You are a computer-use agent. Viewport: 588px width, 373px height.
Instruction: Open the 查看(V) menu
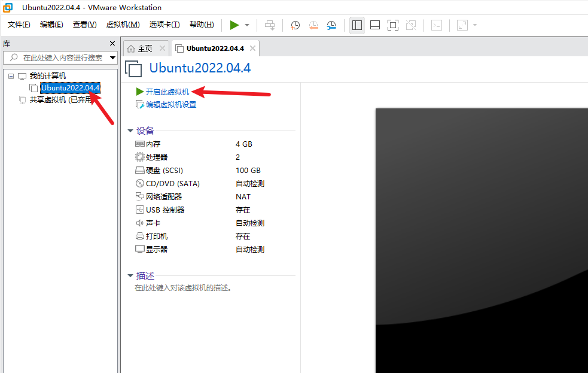tap(84, 25)
